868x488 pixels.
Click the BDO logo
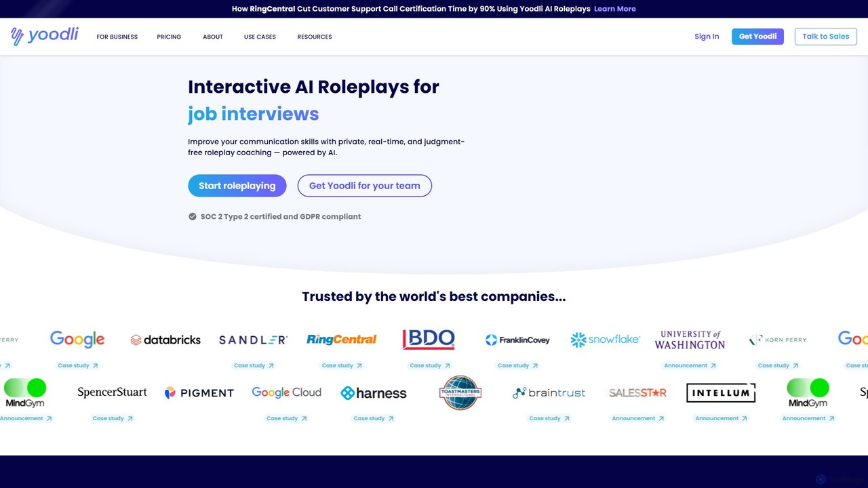click(429, 340)
